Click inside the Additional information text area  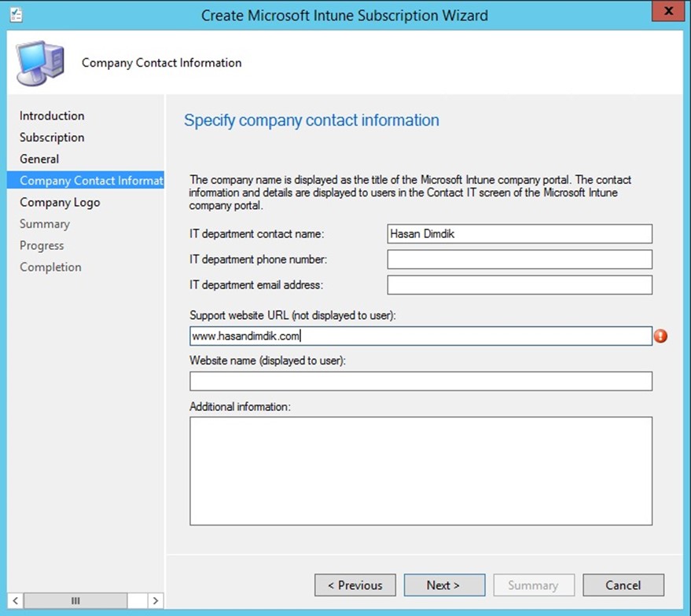421,471
